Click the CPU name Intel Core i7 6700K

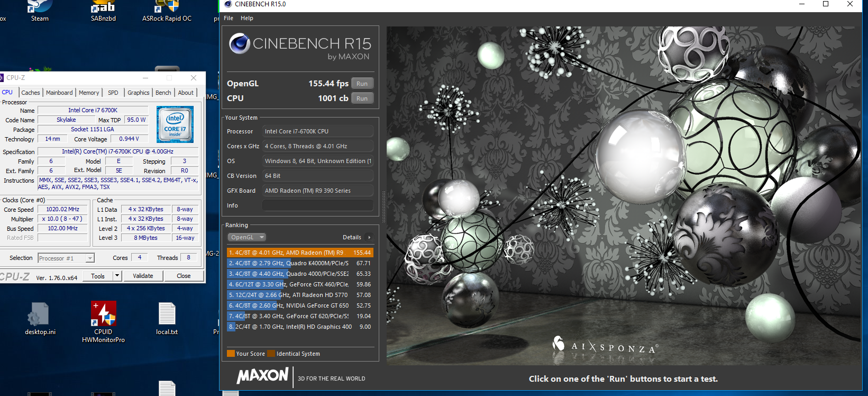tap(93, 110)
